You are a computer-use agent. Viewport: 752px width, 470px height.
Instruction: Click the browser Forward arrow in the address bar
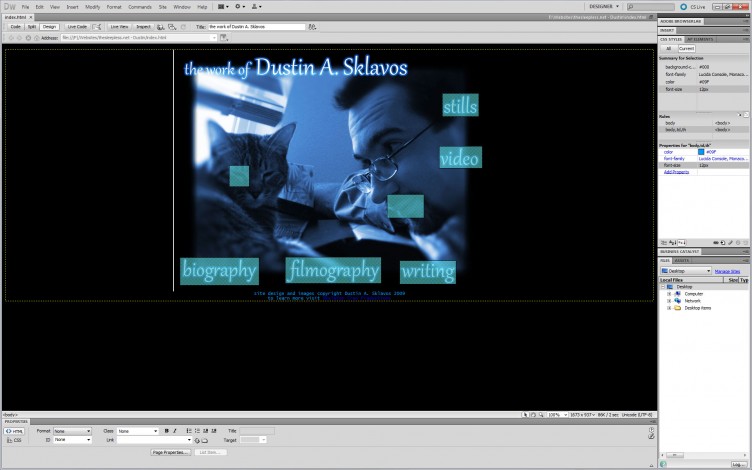pos(19,37)
